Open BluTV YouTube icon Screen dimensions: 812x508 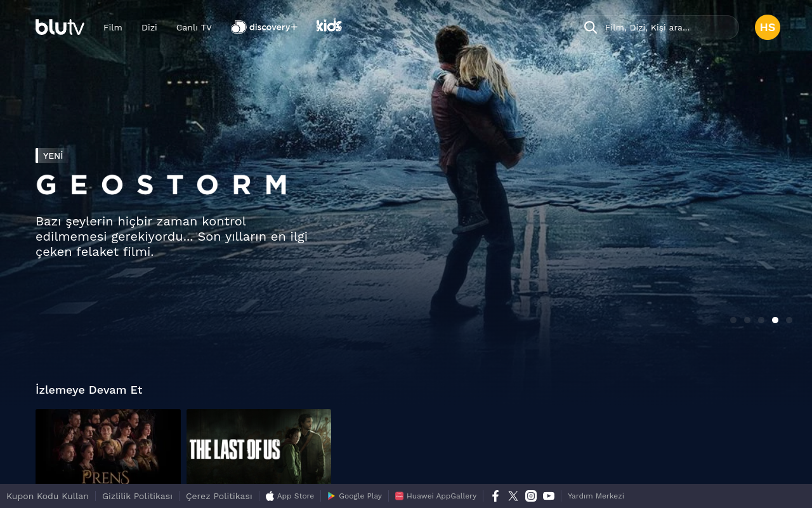[549, 496]
